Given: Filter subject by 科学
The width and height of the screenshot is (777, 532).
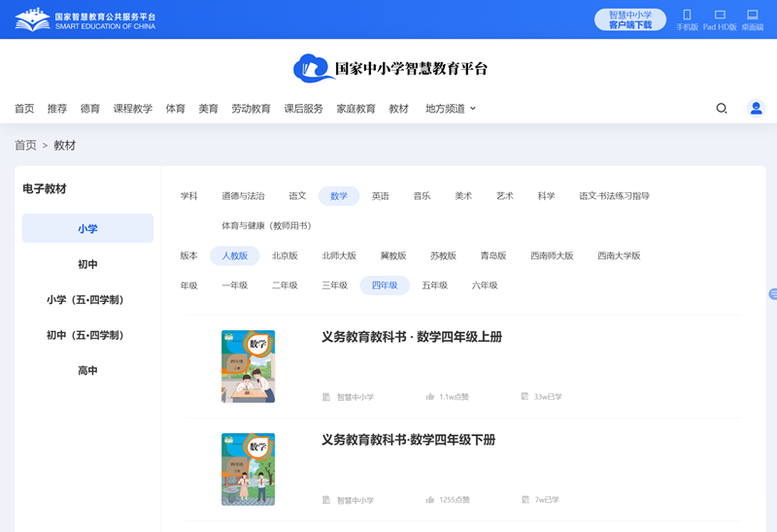Looking at the screenshot, I should click(546, 196).
